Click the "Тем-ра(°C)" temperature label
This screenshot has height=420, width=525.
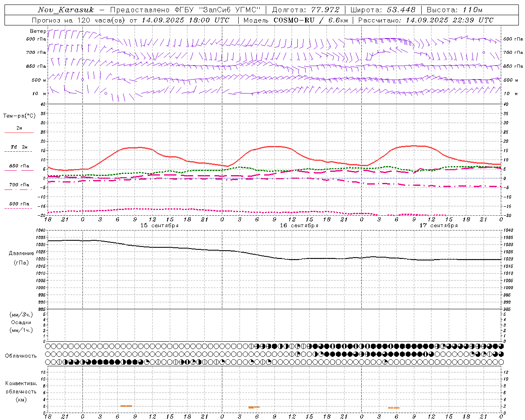pos(19,116)
